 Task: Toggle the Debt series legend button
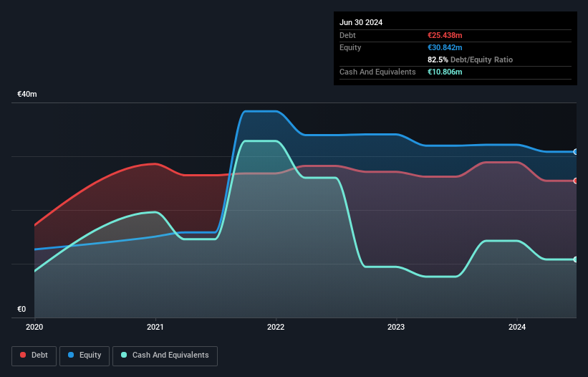point(34,355)
